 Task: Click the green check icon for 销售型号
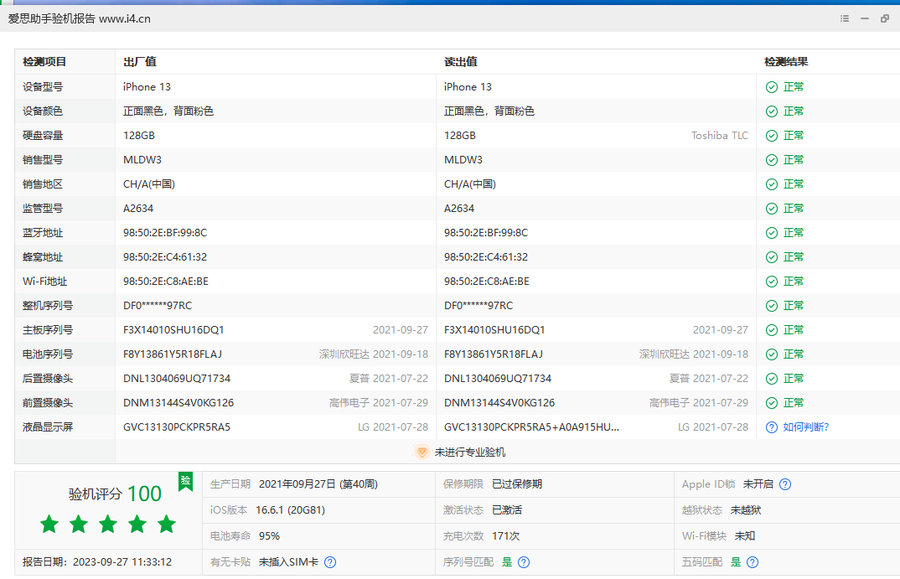point(771,160)
